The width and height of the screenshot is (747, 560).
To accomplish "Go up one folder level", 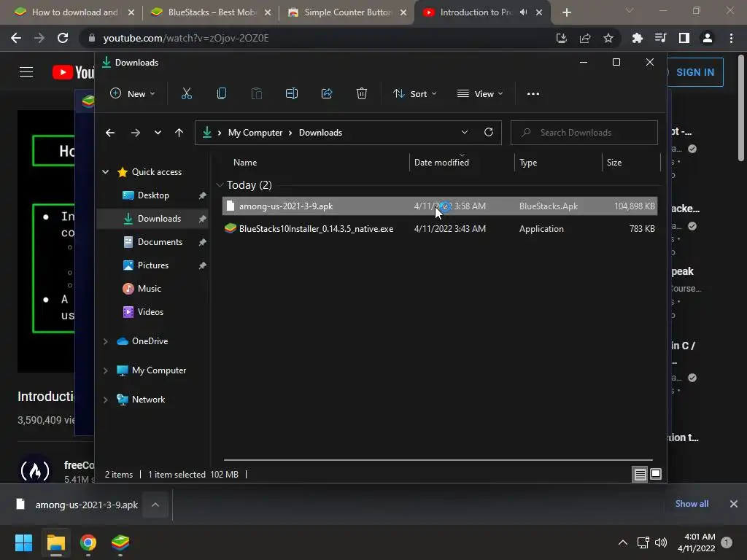I will tap(179, 133).
